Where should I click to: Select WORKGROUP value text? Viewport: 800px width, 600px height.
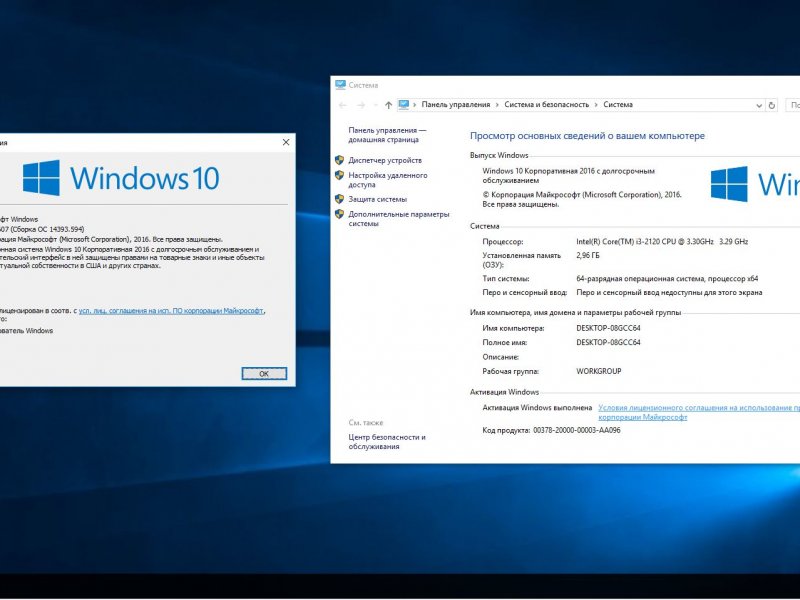click(598, 371)
